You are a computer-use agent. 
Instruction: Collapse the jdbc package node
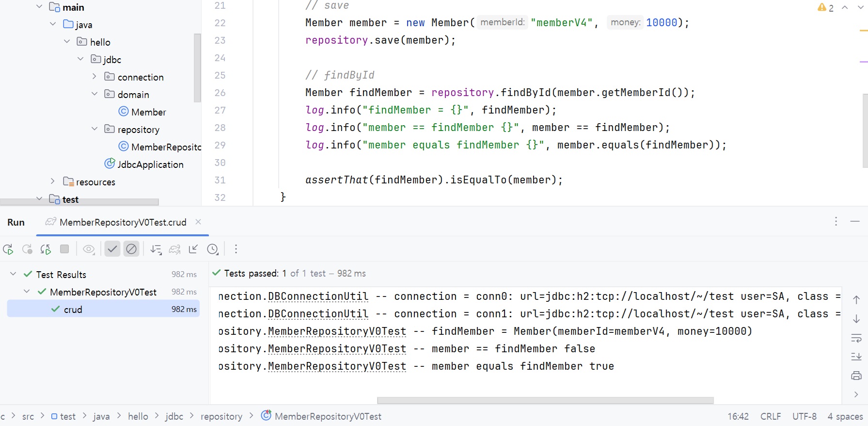(80, 59)
